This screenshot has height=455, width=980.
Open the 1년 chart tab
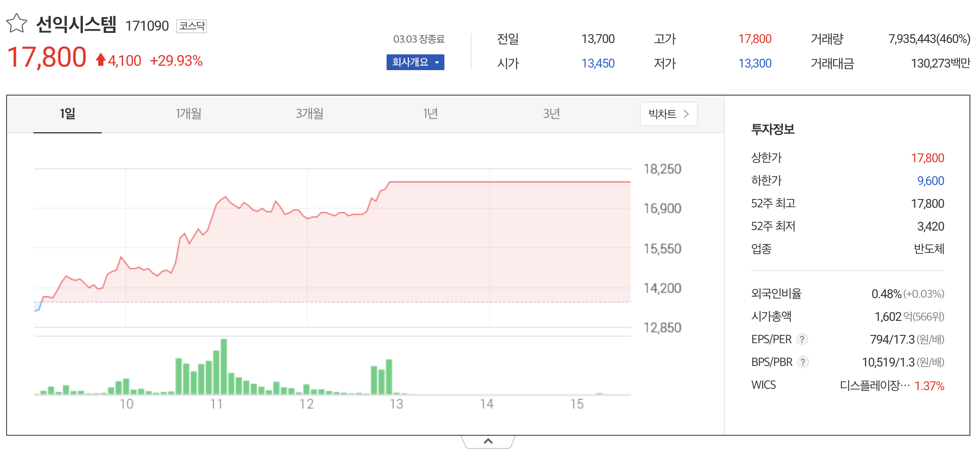[430, 114]
